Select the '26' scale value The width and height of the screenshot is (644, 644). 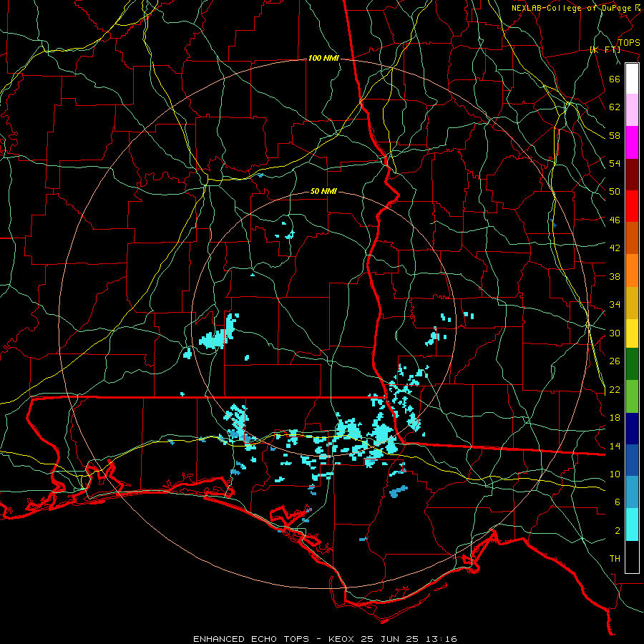click(615, 361)
